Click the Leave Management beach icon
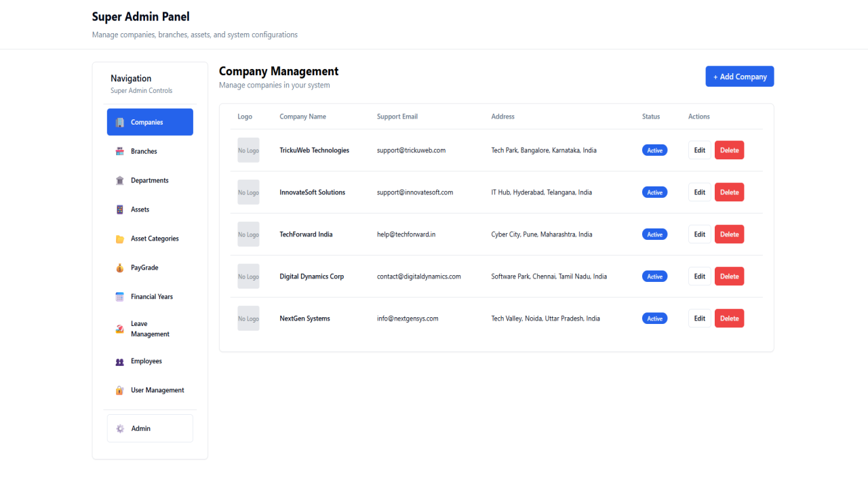This screenshot has width=868, height=488. (120, 329)
